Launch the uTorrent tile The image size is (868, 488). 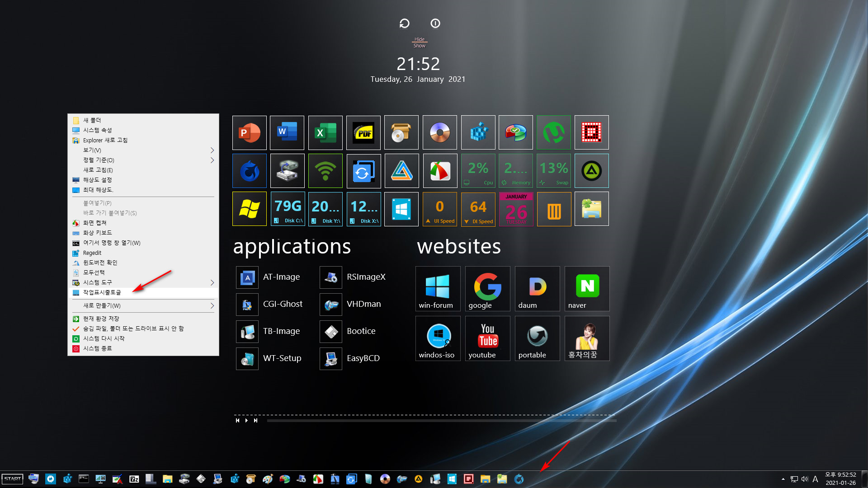(554, 132)
